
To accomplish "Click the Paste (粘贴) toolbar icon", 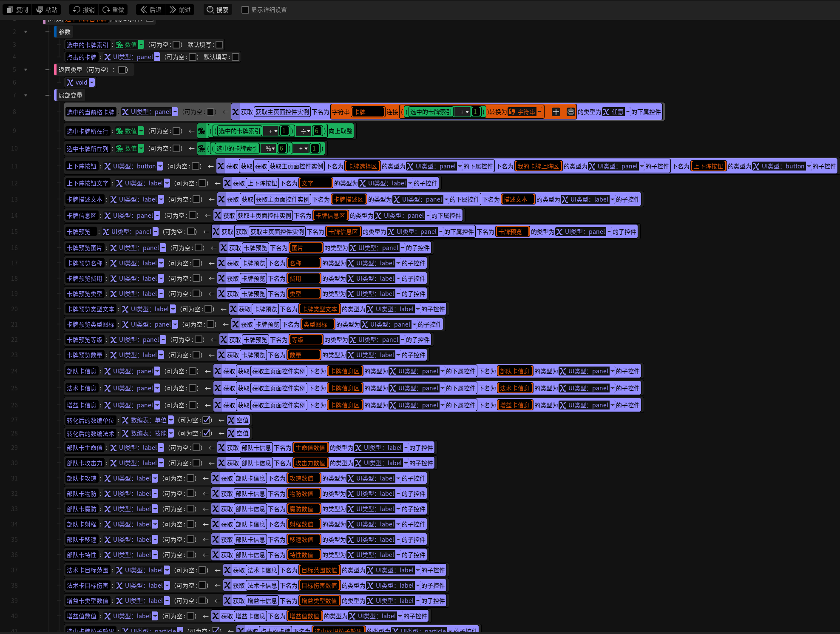I will click(40, 10).
